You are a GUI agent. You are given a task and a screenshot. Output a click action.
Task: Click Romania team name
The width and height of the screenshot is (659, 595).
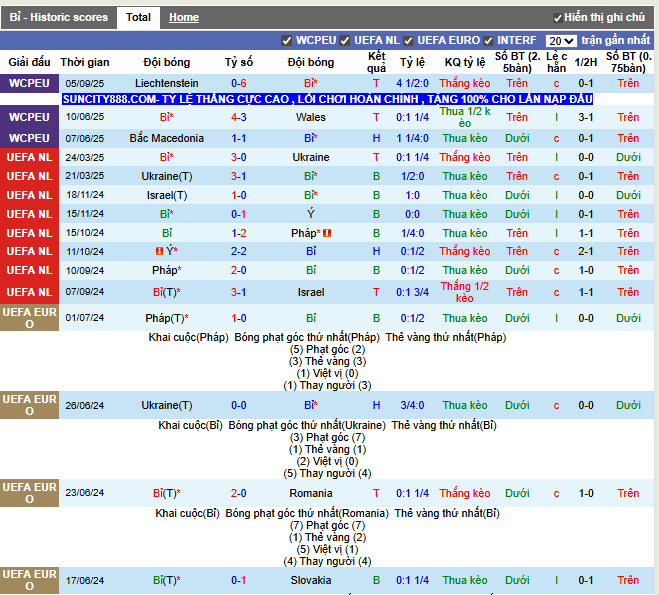tap(311, 493)
